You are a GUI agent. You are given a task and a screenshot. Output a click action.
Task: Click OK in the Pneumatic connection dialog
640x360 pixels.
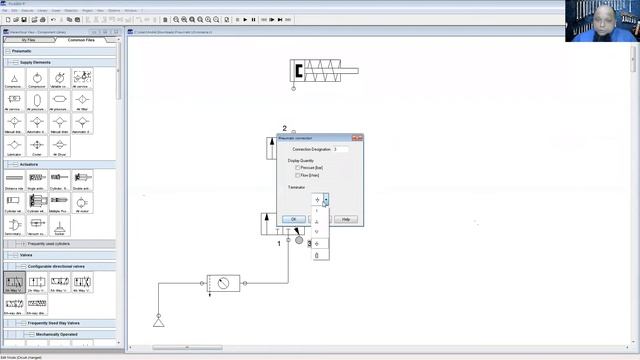tap(293, 220)
